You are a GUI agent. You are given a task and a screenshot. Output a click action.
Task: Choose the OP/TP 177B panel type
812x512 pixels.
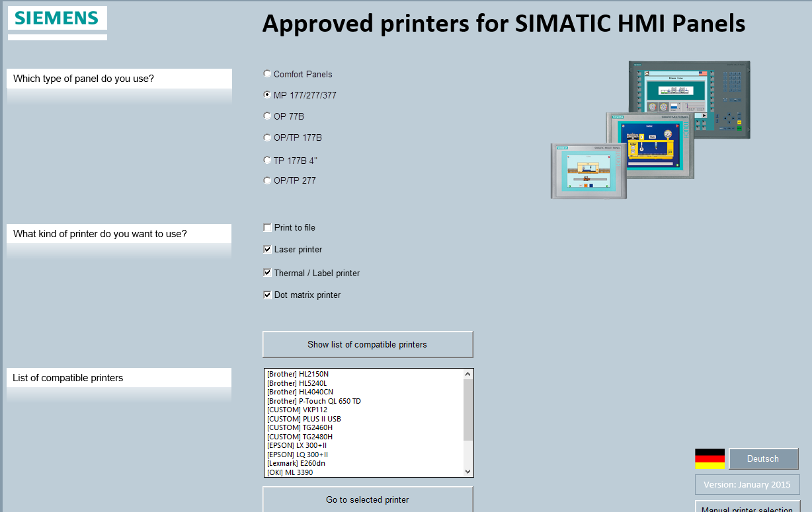click(x=267, y=137)
